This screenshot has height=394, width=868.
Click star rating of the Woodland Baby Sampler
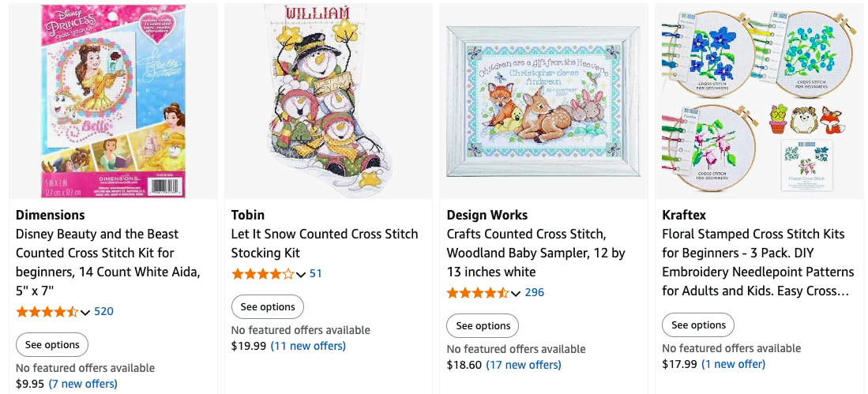pyautogui.click(x=478, y=293)
